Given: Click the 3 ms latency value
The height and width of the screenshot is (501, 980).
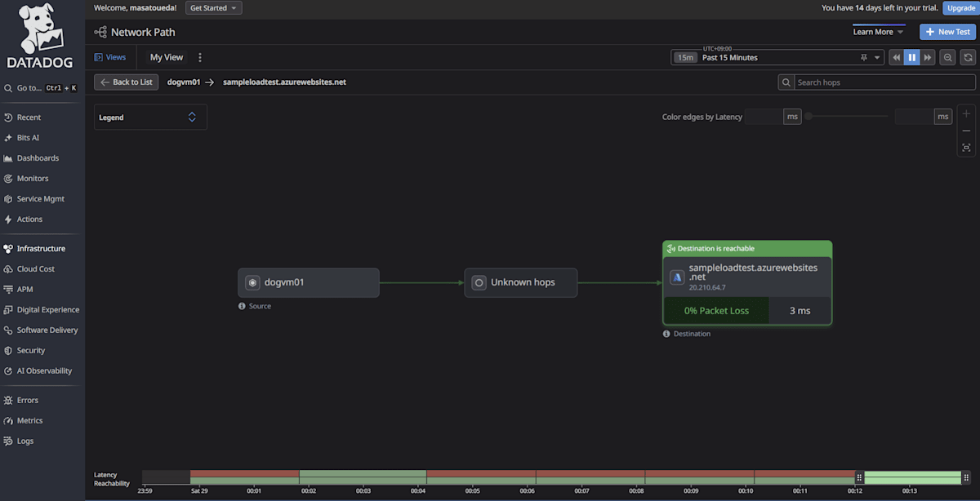Looking at the screenshot, I should pyautogui.click(x=800, y=311).
